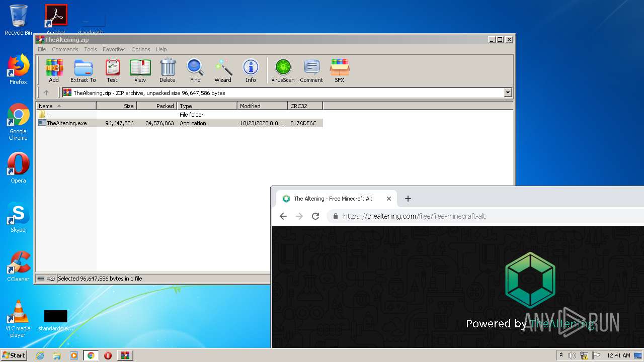
Task: Open Firefox desktop shortcut
Action: [x=18, y=69]
